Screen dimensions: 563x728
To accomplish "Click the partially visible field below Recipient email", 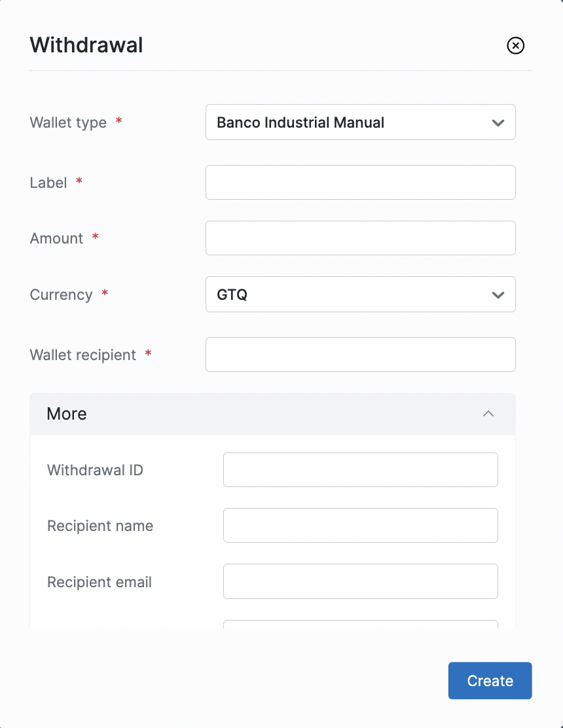I will coord(360,625).
